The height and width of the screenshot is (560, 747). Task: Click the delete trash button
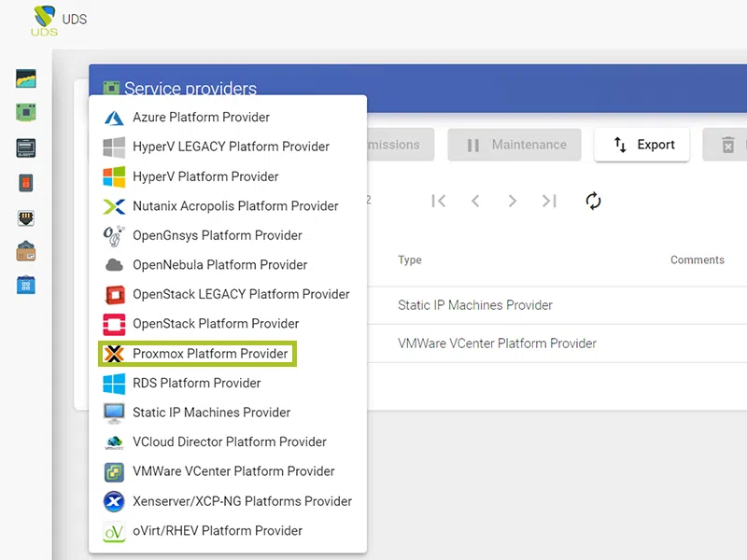point(726,145)
